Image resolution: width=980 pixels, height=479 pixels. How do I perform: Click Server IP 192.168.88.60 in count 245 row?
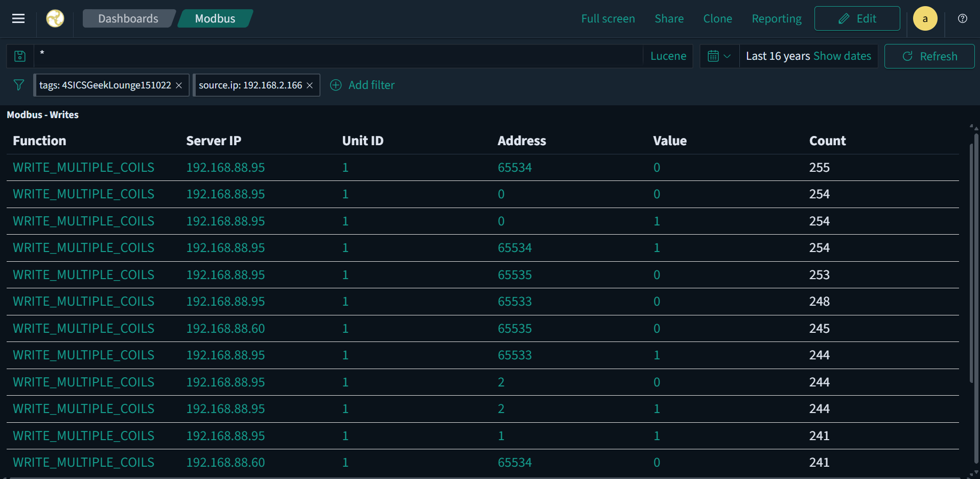click(225, 328)
